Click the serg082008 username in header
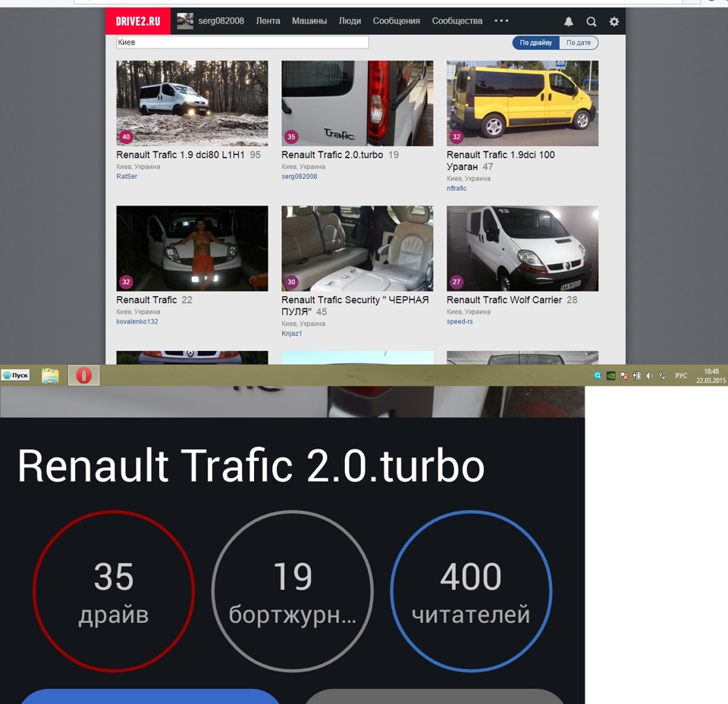The width and height of the screenshot is (728, 704). (x=221, y=21)
